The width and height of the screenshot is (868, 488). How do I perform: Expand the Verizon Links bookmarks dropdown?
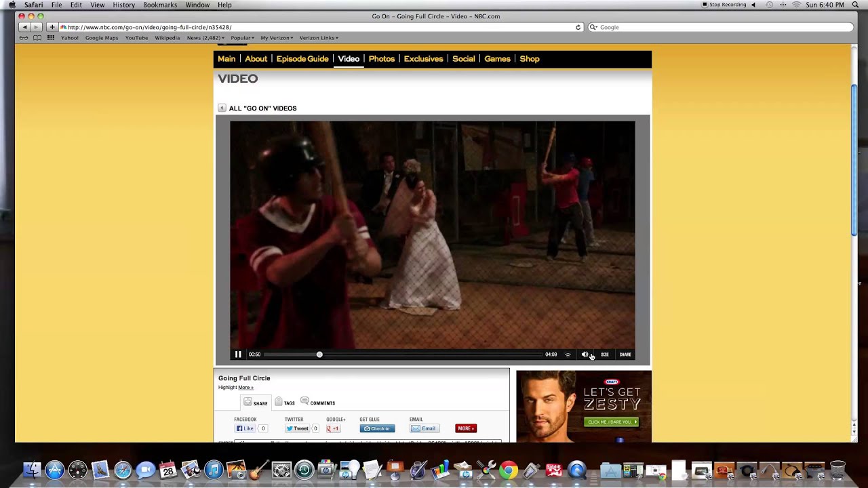[x=319, y=38]
